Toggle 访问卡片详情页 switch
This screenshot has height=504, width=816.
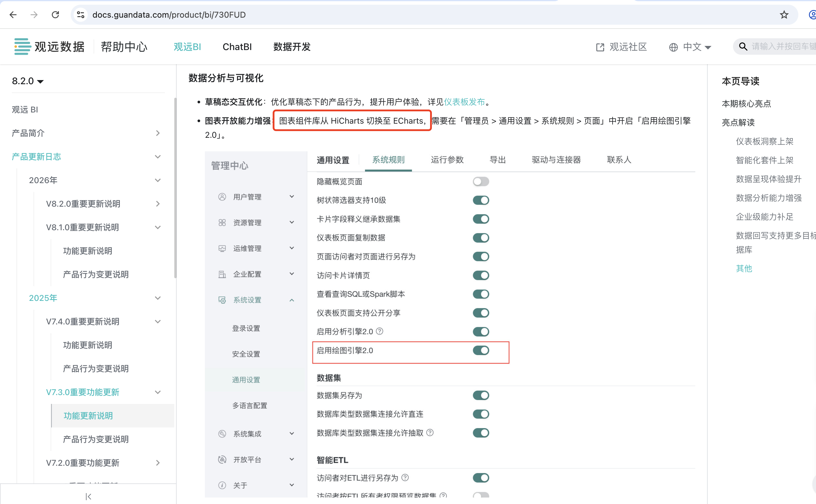(481, 275)
